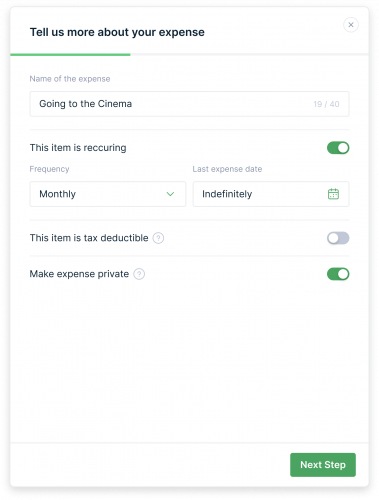Enable the tax deductible toggle
This screenshot has height=500, width=379.
[x=338, y=238]
